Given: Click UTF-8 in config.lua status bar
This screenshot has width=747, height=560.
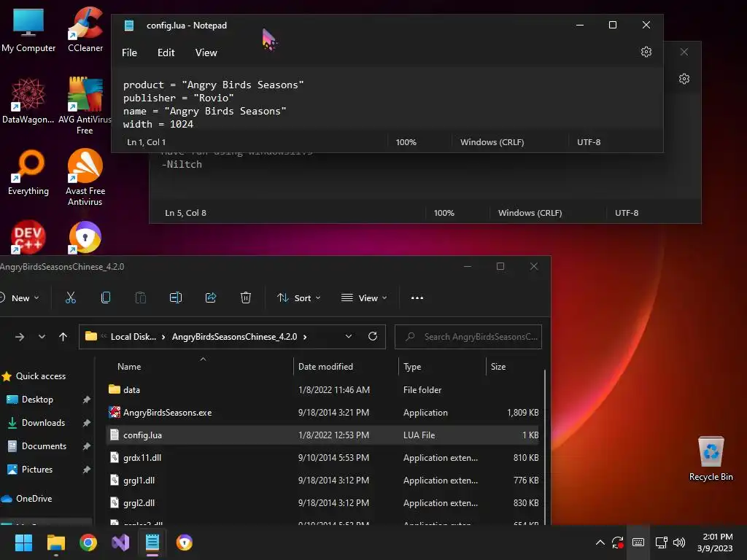Looking at the screenshot, I should tap(589, 142).
